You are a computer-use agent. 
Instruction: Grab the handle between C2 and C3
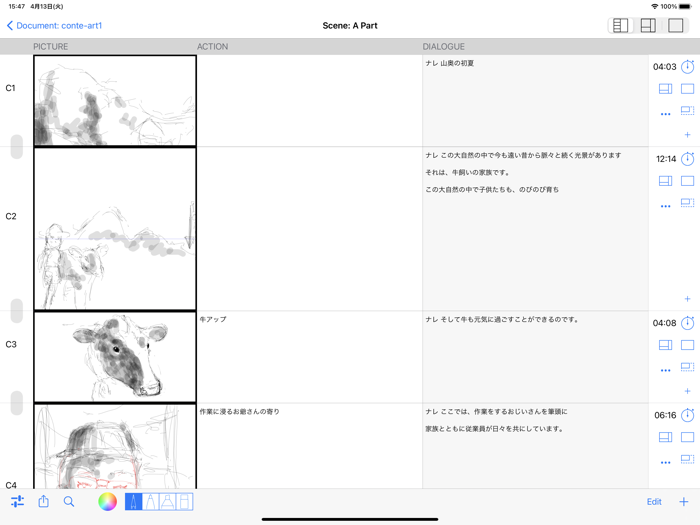(17, 311)
